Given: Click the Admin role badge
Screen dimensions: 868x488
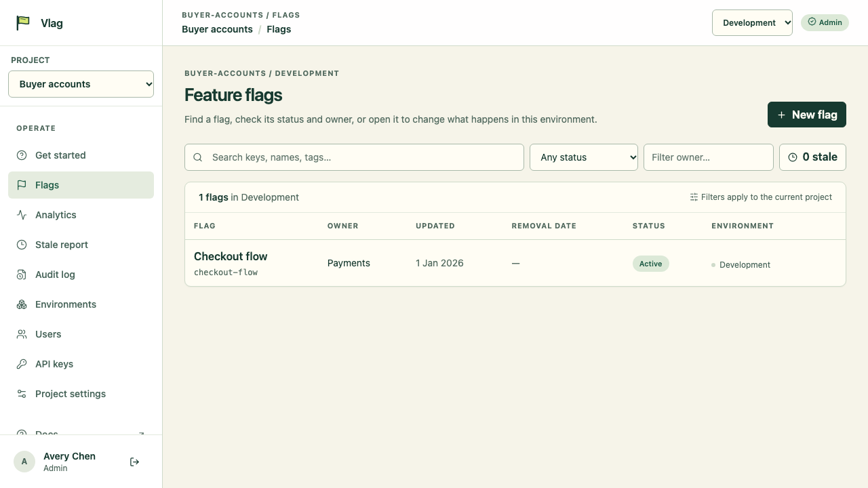Looking at the screenshot, I should click(825, 22).
